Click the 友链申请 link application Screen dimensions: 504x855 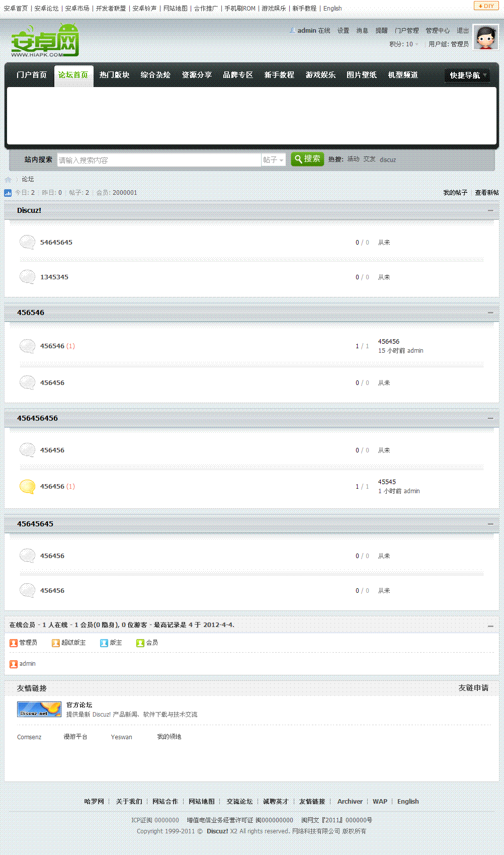click(x=473, y=688)
